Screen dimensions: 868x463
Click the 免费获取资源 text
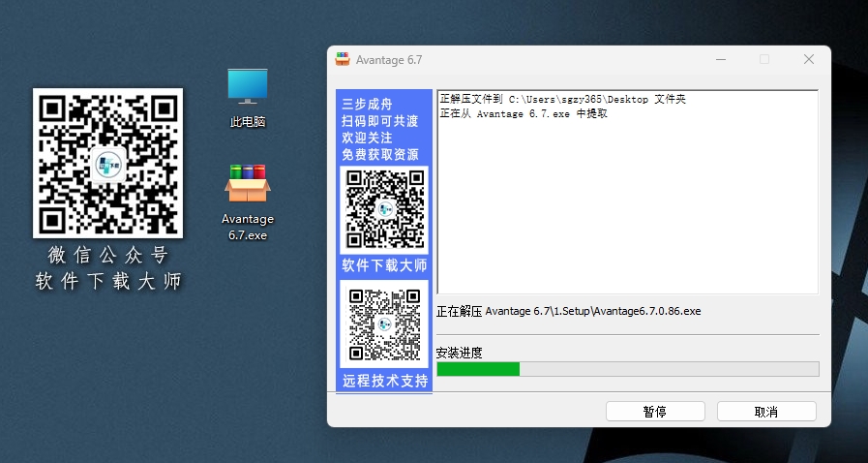pos(379,155)
